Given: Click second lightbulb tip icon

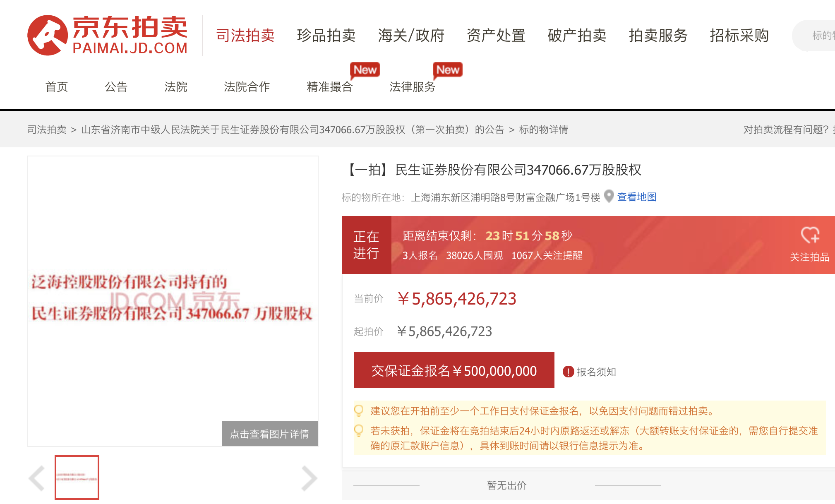Looking at the screenshot, I should (x=359, y=431).
